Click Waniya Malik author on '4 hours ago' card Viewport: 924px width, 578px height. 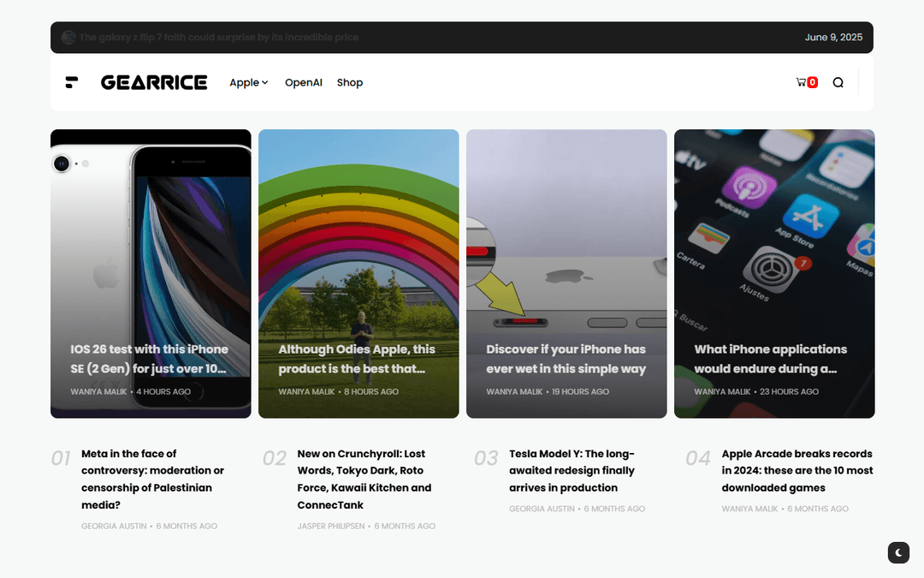point(98,391)
